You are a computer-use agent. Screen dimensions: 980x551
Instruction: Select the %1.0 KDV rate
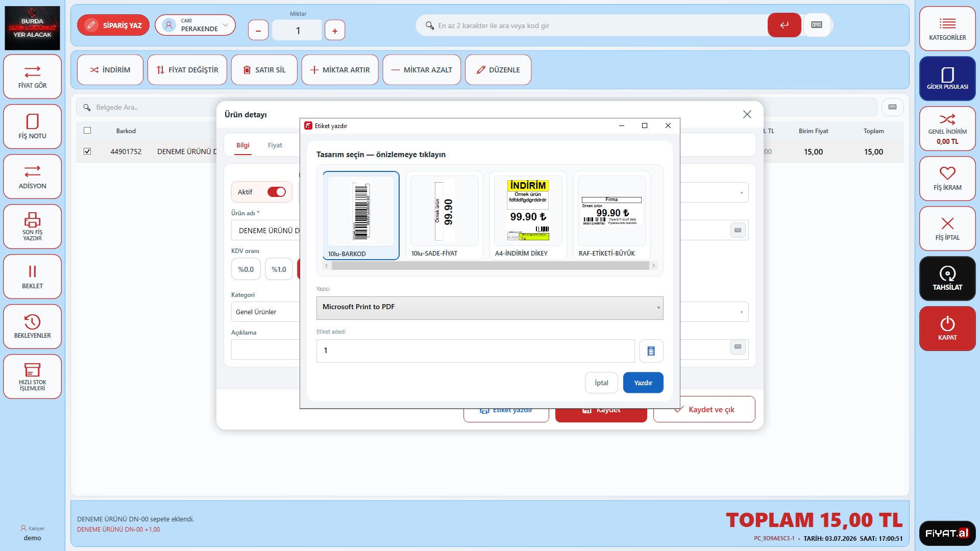279,269
